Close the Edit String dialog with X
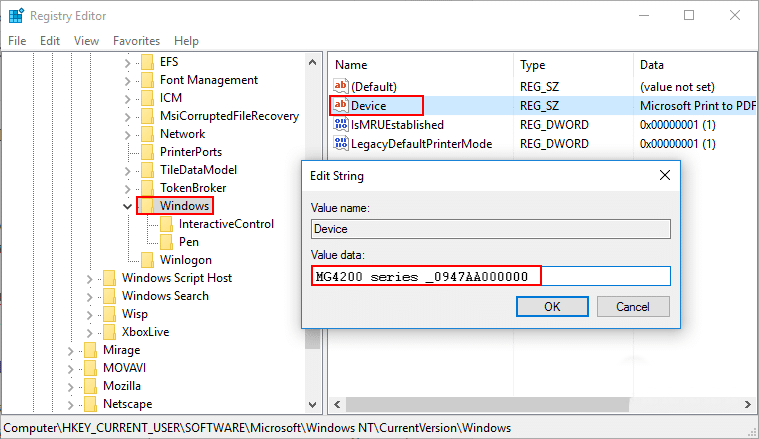759x439 pixels. click(665, 175)
